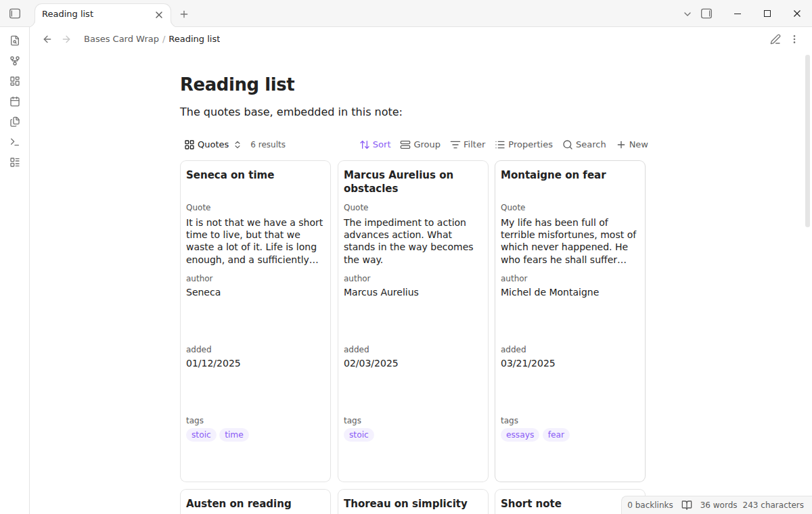
Task: Click the time tag on Seneca card
Action: (234, 435)
